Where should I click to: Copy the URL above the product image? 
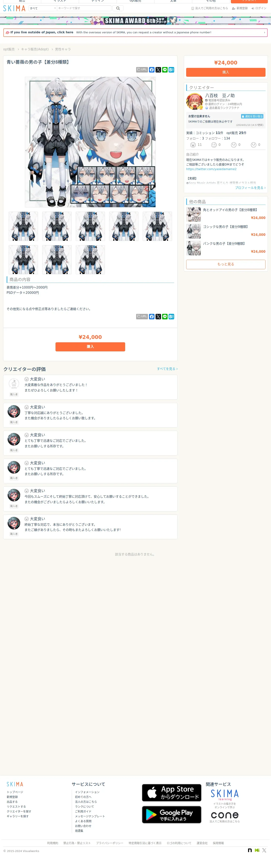(142, 70)
